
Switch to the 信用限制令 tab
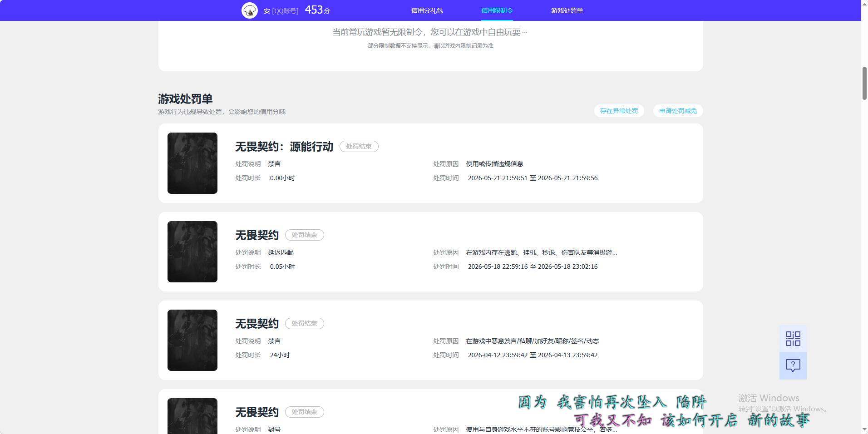click(497, 10)
